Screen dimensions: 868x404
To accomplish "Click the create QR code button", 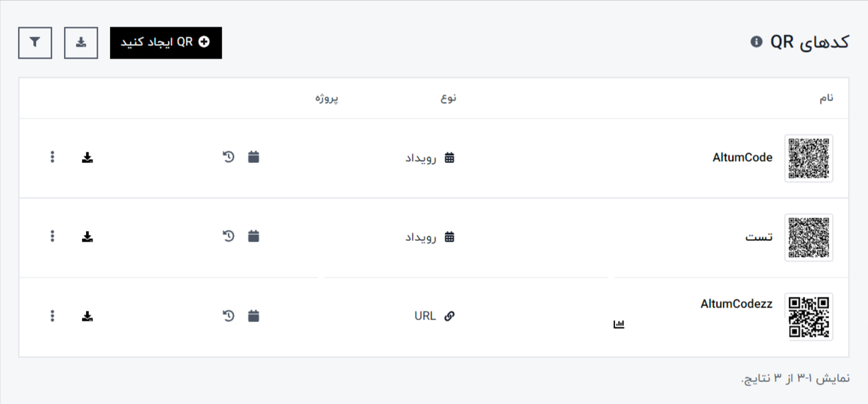I will point(166,43).
